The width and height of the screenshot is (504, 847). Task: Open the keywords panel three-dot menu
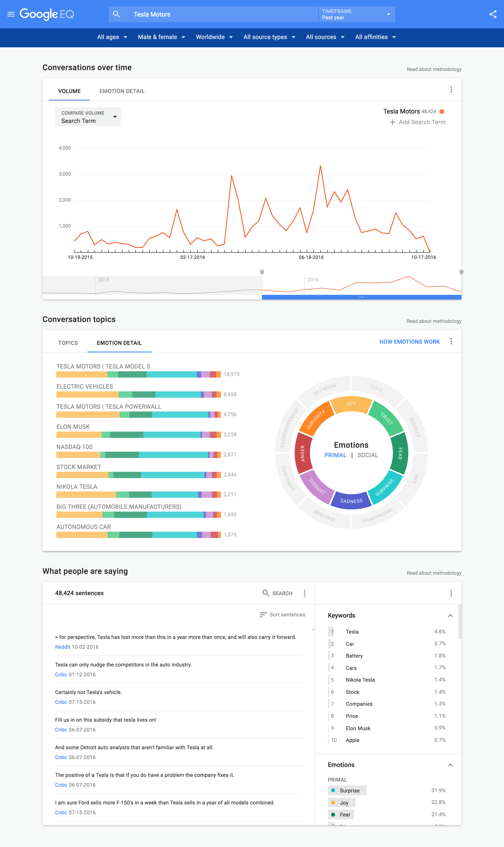pyautogui.click(x=451, y=593)
